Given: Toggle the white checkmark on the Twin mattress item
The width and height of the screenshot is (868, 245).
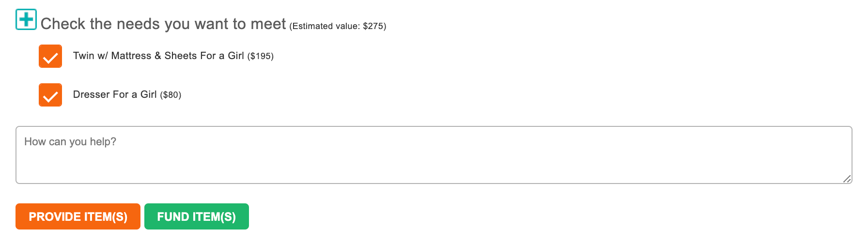Looking at the screenshot, I should tap(50, 58).
